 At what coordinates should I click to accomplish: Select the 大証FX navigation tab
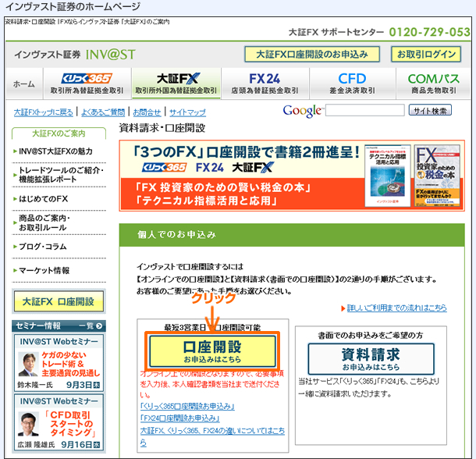click(176, 84)
